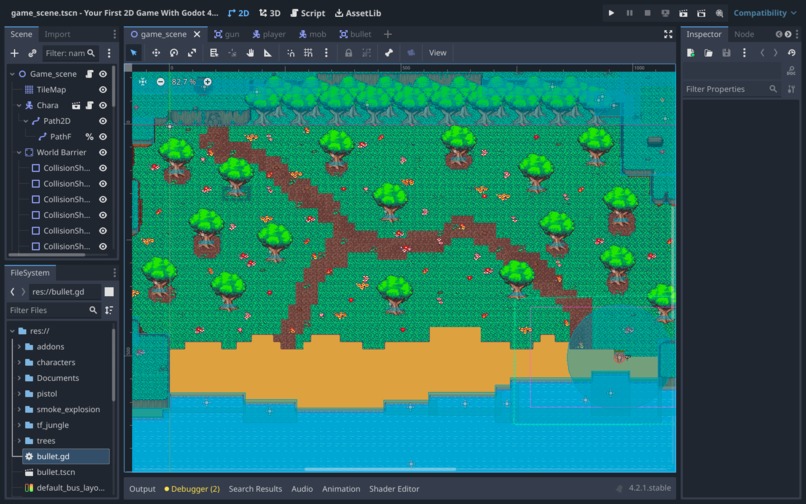
Task: Switch to the Node dock tab
Action: pyautogui.click(x=744, y=34)
